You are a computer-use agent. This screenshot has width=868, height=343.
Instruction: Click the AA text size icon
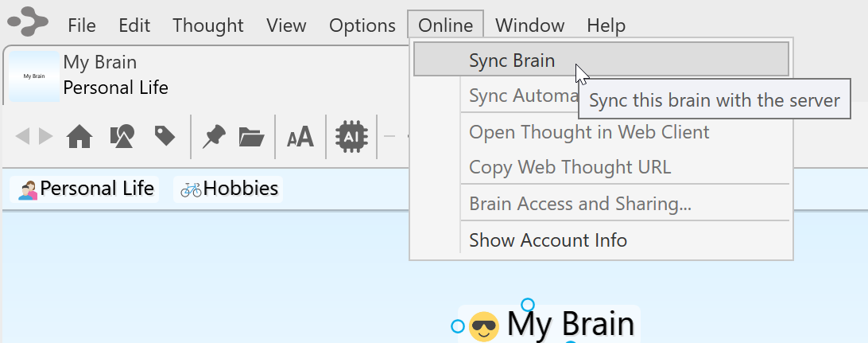[x=300, y=138]
